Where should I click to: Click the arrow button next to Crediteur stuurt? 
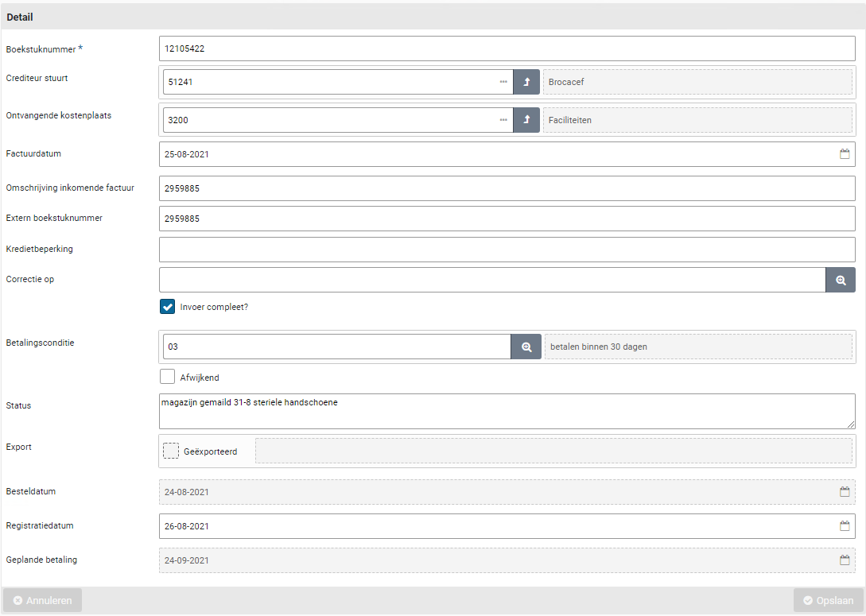(x=526, y=82)
